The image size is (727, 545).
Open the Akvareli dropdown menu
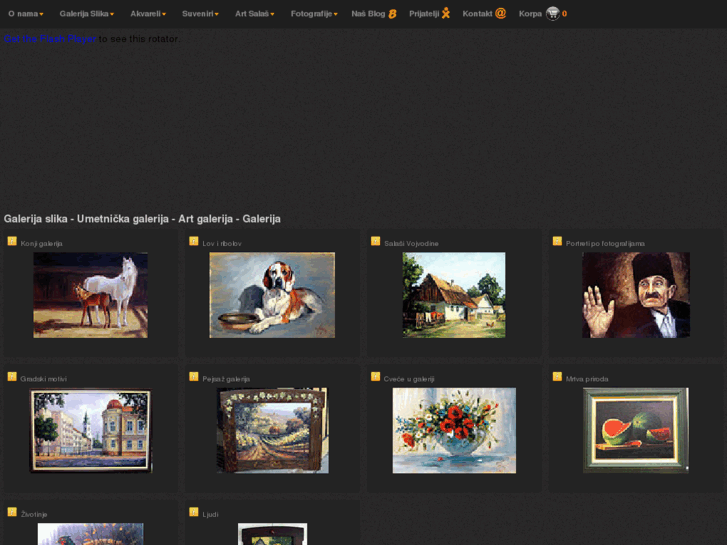click(148, 14)
